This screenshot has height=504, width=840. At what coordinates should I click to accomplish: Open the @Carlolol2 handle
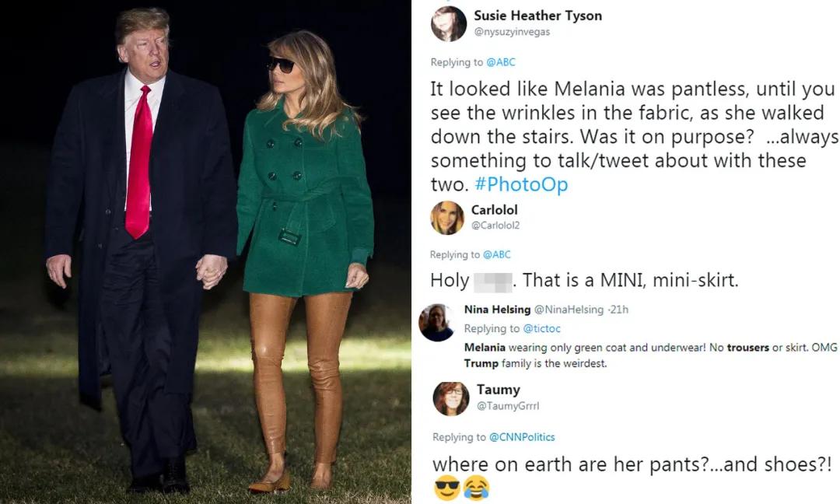(x=495, y=226)
